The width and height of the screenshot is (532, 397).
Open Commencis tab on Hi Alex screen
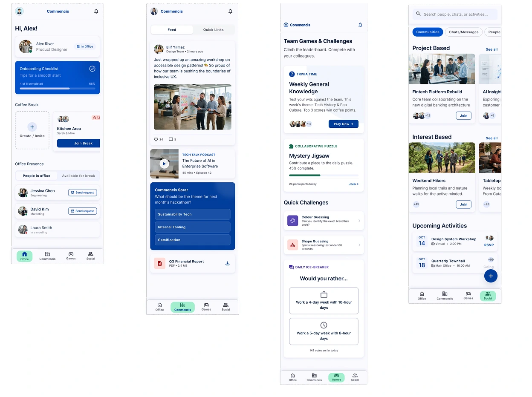point(47,256)
